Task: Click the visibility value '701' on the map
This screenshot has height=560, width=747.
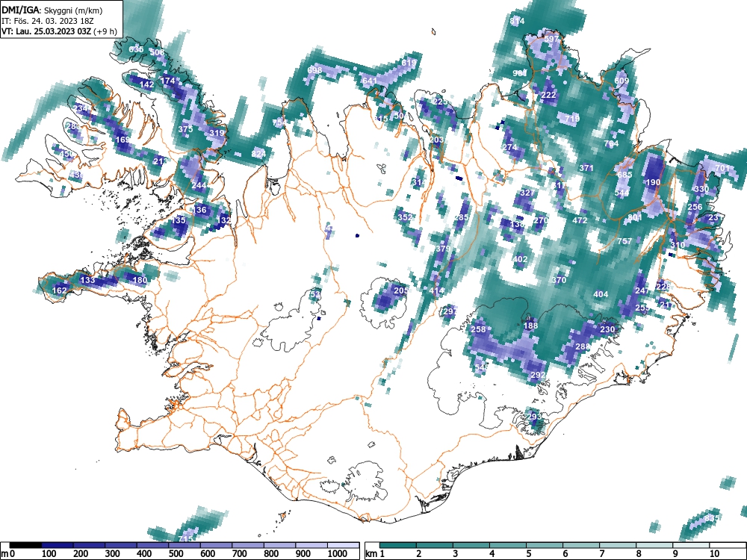Action: click(722, 168)
